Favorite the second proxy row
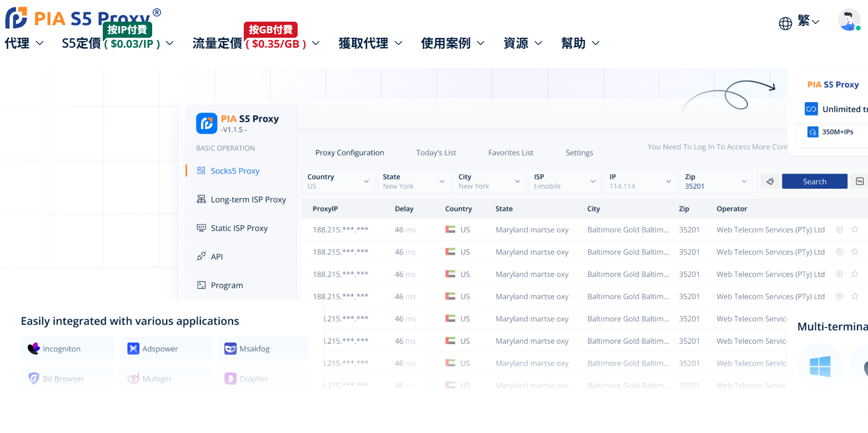This screenshot has height=433, width=868. (x=855, y=251)
